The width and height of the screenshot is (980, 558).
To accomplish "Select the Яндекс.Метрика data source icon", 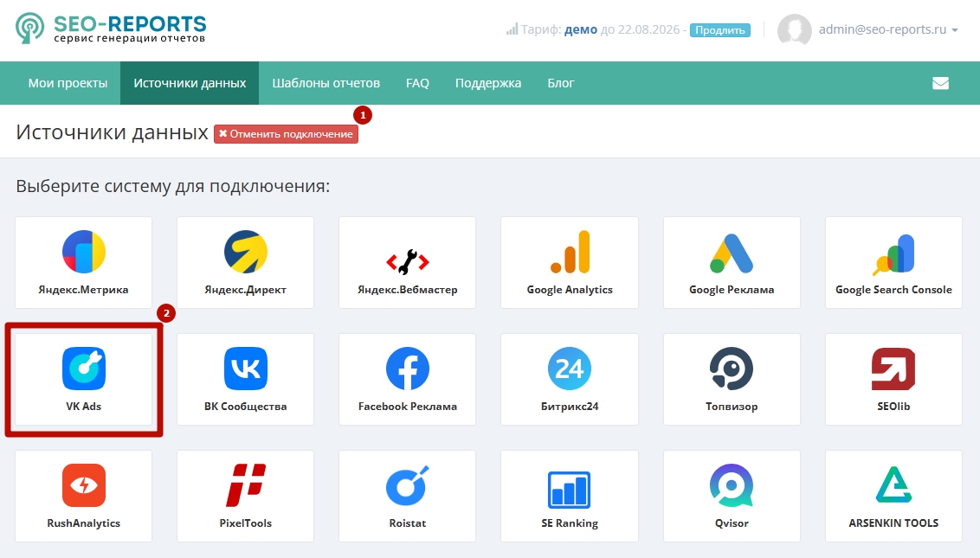I will coord(84,252).
